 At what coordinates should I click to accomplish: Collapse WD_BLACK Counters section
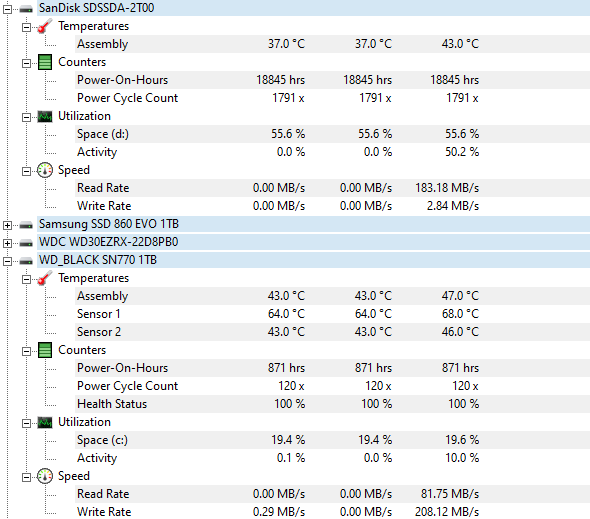[x=26, y=351]
